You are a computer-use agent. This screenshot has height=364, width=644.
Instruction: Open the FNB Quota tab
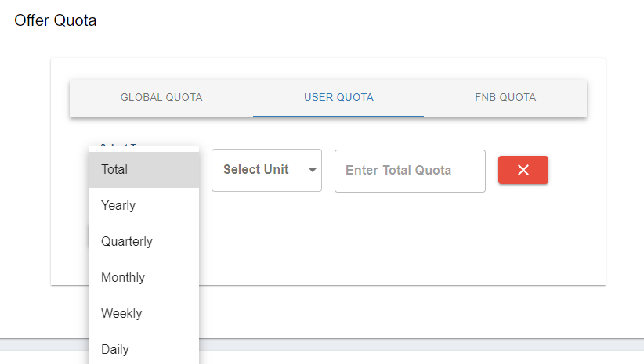[505, 98]
